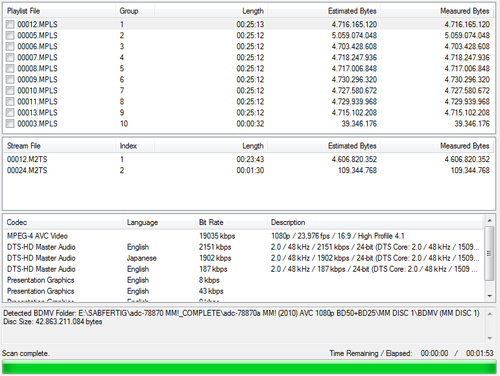
Task: Click the green scan progress bar
Action: pos(249,368)
